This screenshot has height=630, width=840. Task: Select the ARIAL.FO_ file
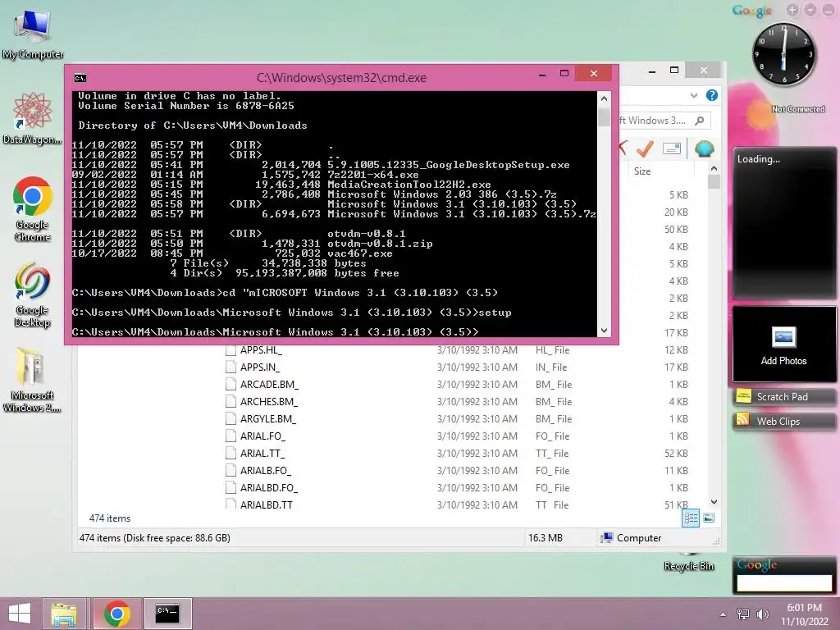pos(262,436)
